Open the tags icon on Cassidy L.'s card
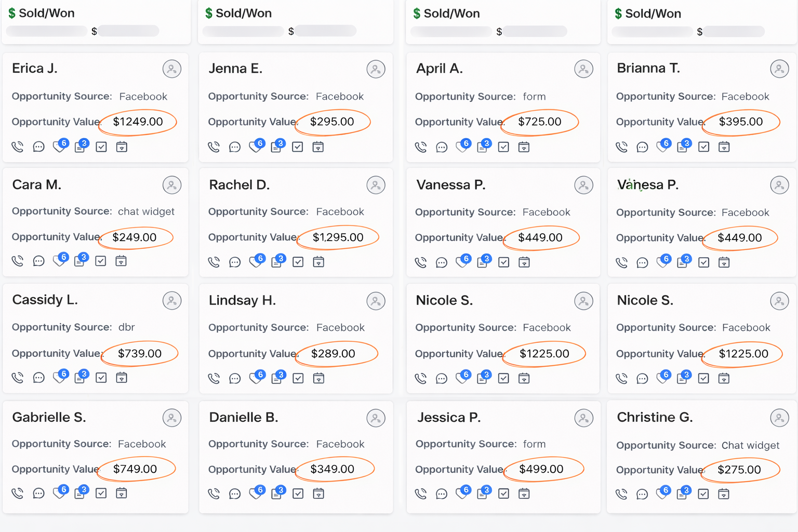Screen dimensions: 798x532 click(59, 378)
